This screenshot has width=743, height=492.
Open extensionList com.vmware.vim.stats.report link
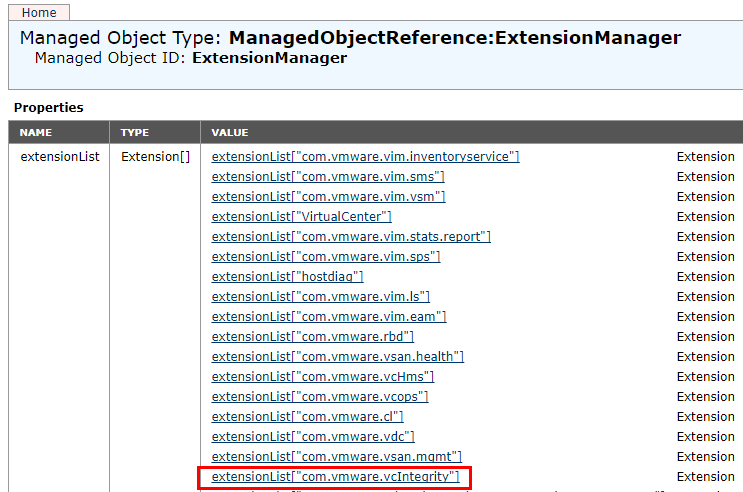[351, 236]
